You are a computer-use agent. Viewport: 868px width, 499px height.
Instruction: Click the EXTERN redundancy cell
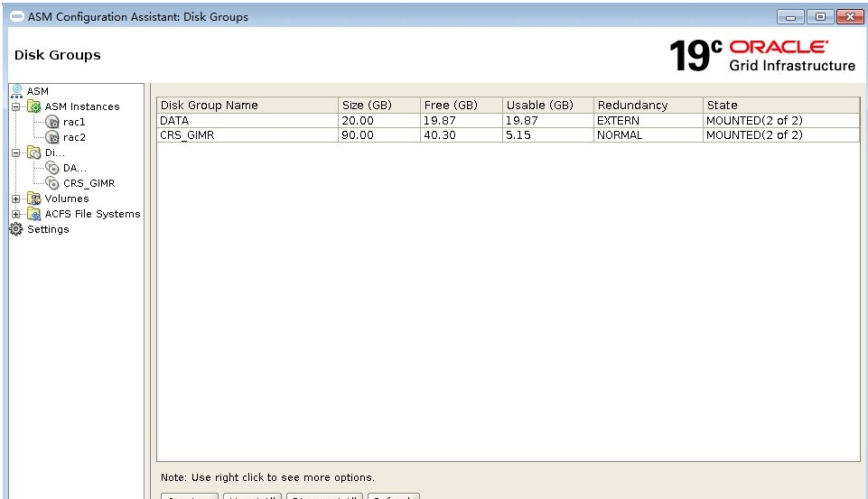[x=649, y=121]
